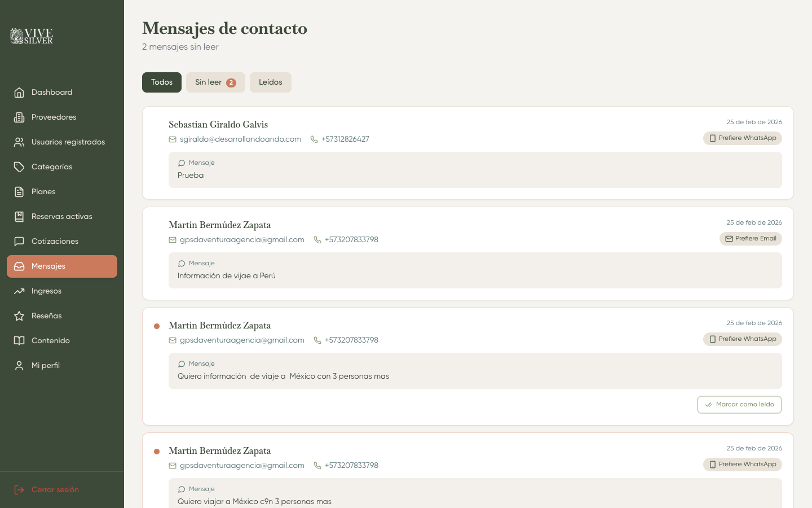Click the Usuarios registrados people icon

20,142
